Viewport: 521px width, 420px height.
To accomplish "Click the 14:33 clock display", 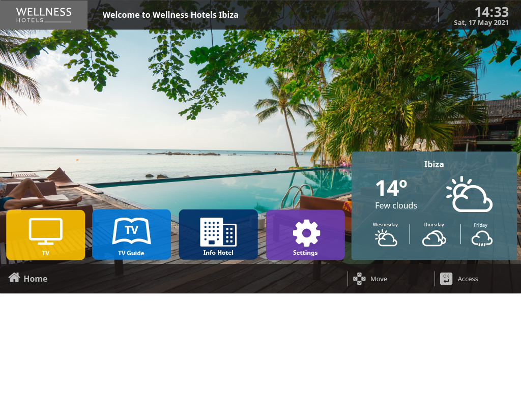I will [491, 12].
